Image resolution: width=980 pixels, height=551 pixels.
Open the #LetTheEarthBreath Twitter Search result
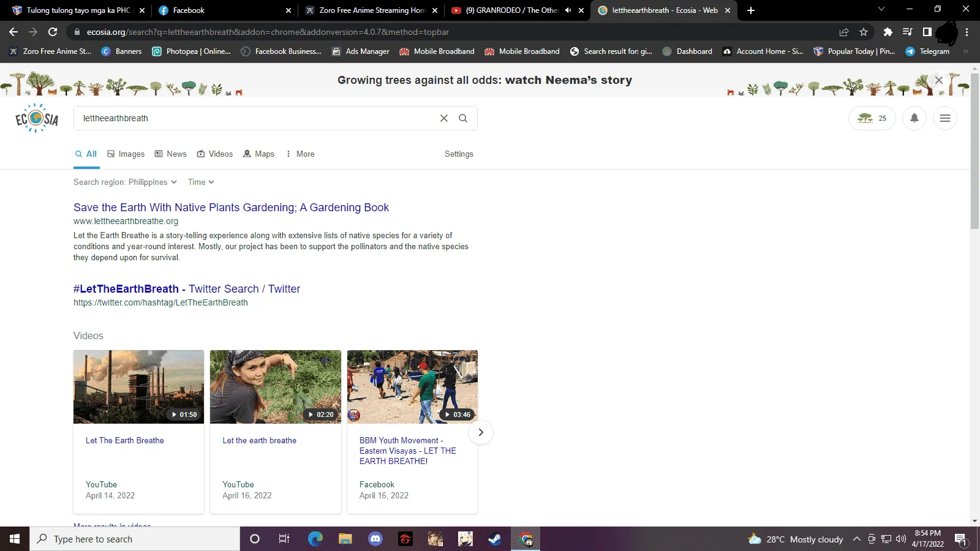pyautogui.click(x=187, y=289)
